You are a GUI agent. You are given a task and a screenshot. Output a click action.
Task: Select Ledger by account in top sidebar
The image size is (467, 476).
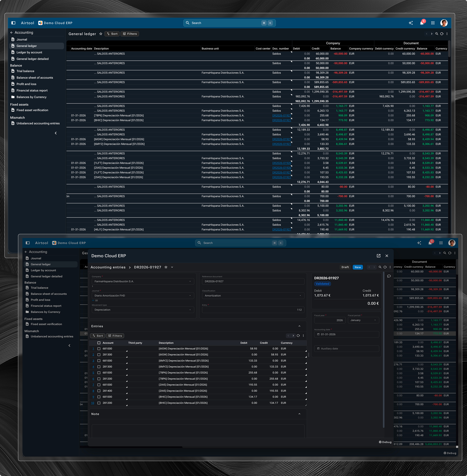pos(29,52)
